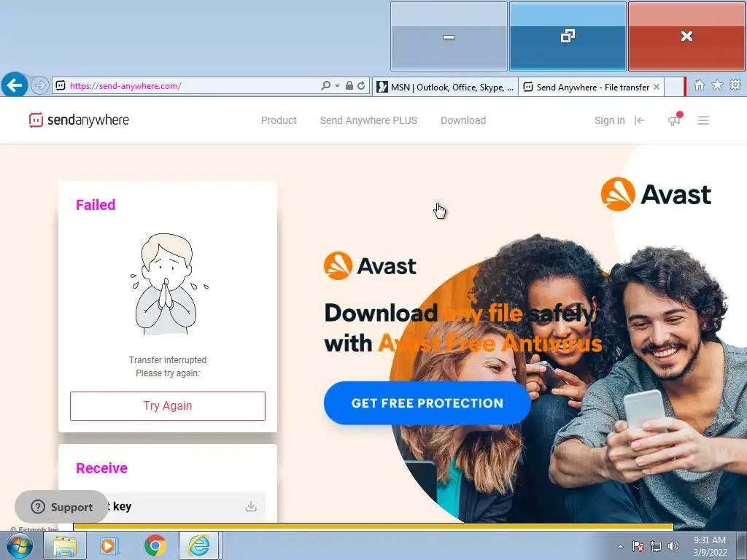Open a new blank browser tab
747x560 pixels.
coord(673,87)
